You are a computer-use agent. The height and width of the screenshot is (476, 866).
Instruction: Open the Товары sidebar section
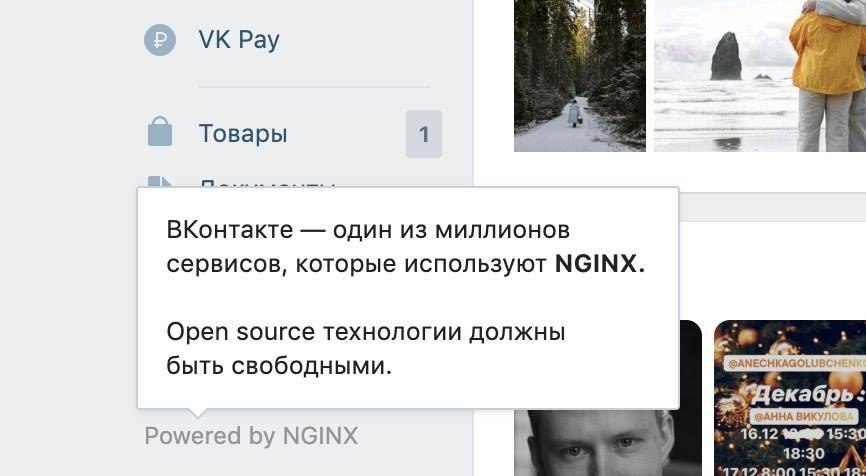243,134
